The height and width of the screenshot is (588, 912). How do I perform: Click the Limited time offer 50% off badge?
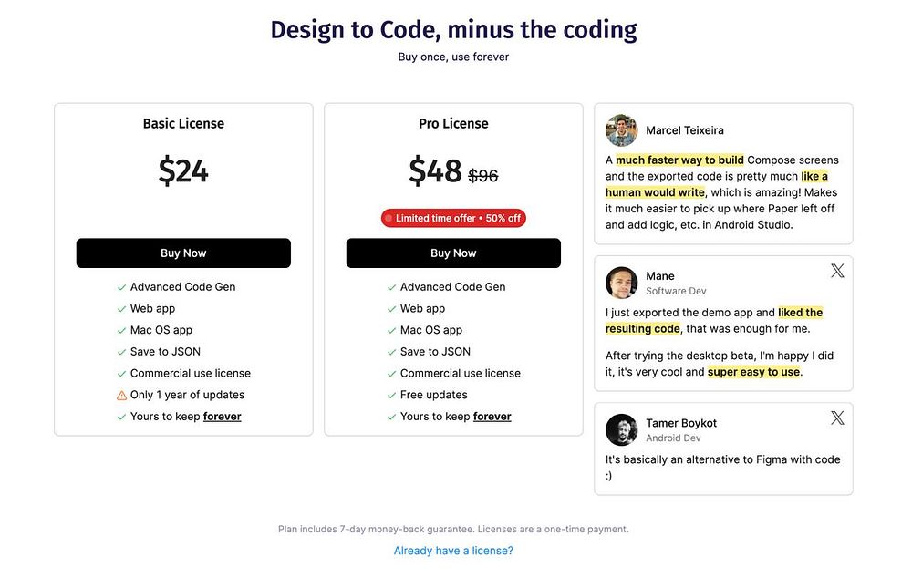coord(453,218)
